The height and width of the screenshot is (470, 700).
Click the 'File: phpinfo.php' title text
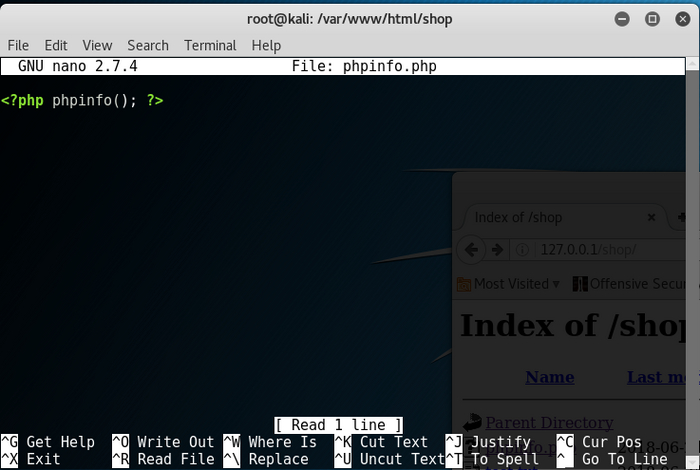click(x=364, y=67)
